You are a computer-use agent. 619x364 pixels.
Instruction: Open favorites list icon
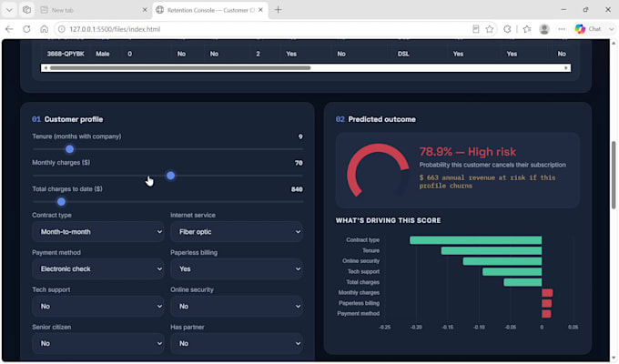pyautogui.click(x=527, y=29)
